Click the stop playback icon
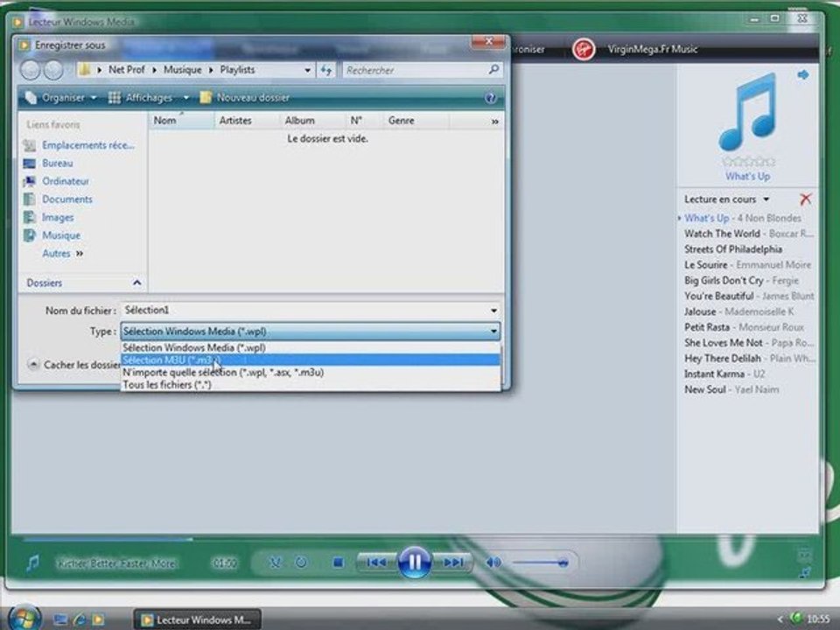This screenshot has height=630, width=840. pos(338,563)
